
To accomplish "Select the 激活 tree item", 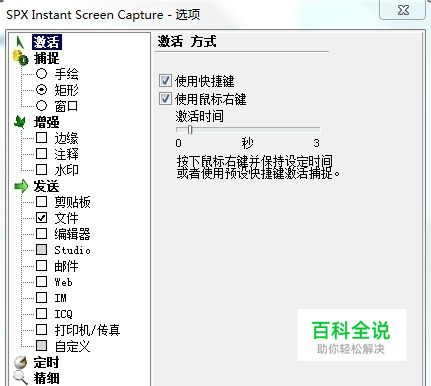I will tap(47, 42).
